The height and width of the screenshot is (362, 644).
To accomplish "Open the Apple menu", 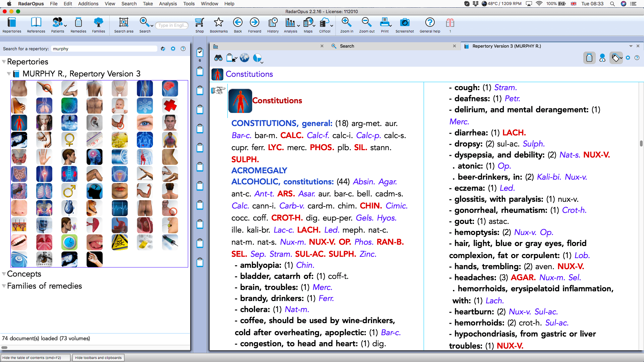I will 9,4.
